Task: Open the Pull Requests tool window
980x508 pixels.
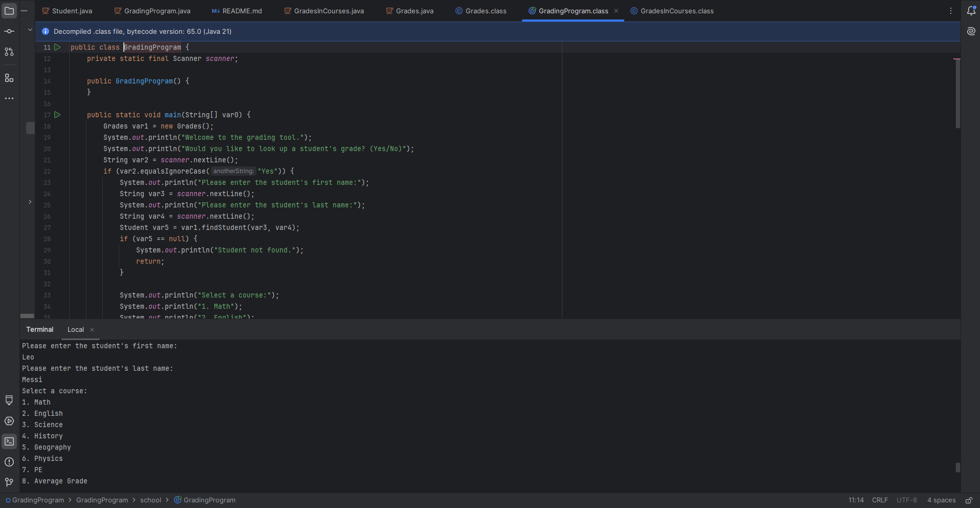Action: [9, 52]
